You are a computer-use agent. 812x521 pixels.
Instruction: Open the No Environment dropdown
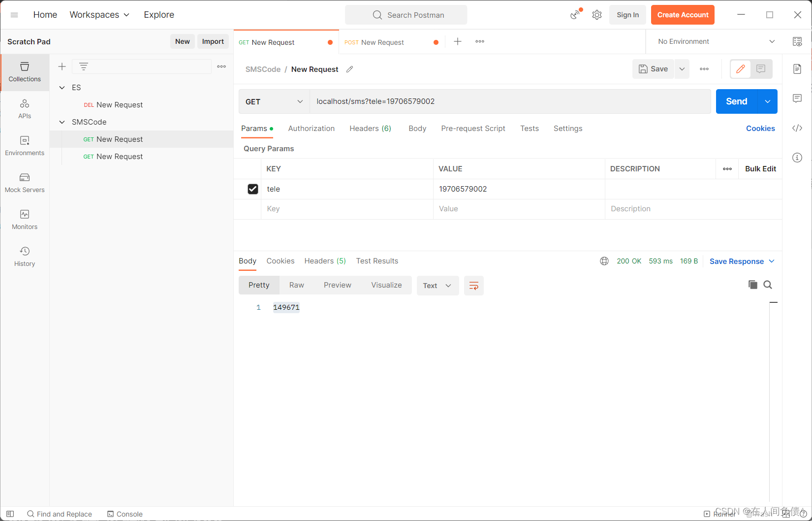point(717,41)
